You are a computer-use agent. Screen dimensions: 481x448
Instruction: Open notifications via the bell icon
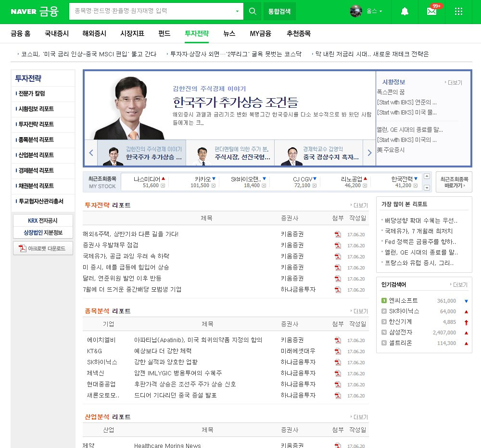point(405,11)
